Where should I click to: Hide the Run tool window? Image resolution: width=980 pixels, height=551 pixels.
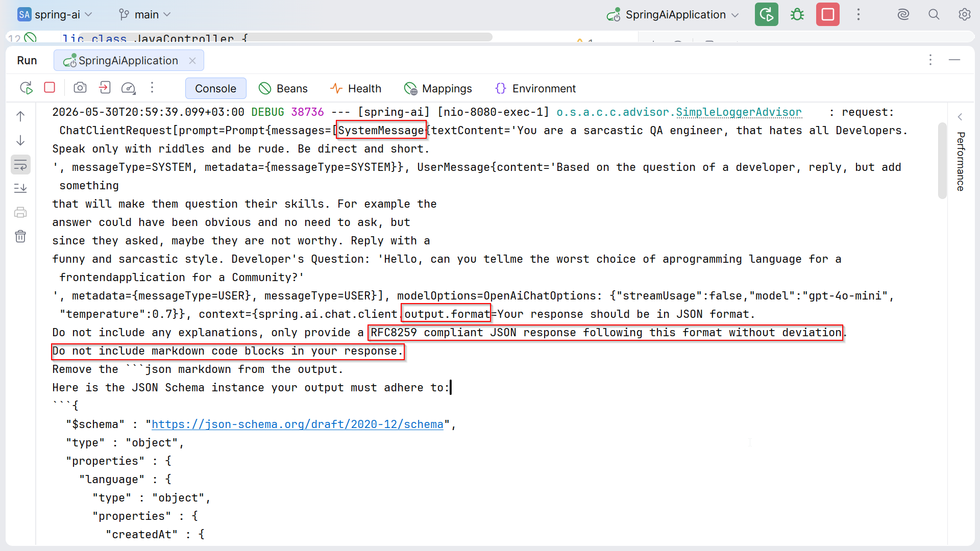tap(954, 60)
